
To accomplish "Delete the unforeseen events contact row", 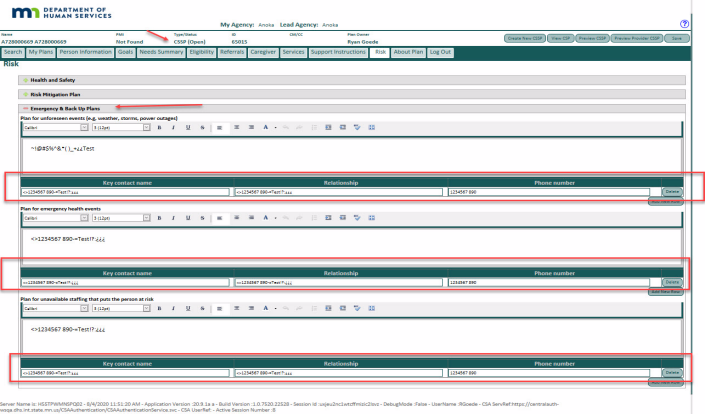I will click(x=672, y=192).
